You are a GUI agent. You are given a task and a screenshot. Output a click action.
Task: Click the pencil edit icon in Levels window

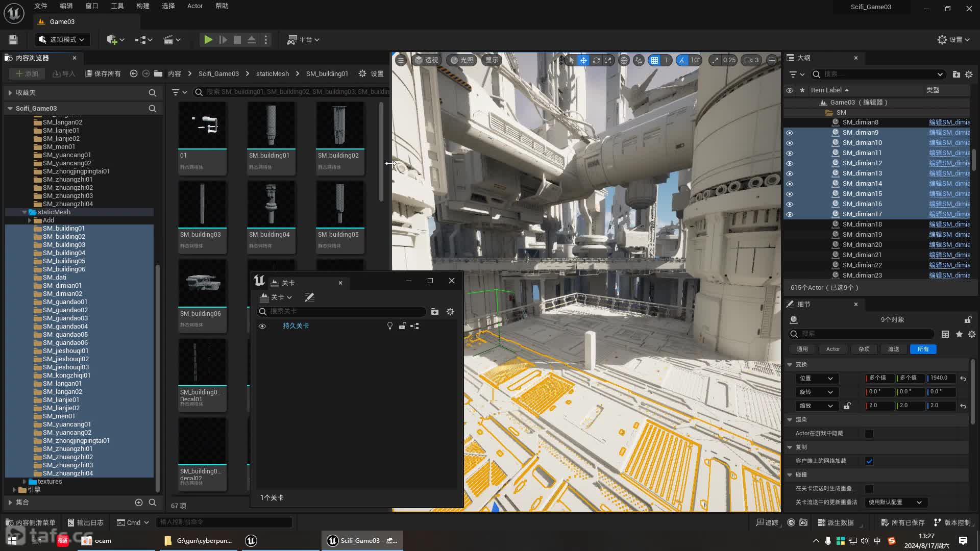click(309, 297)
